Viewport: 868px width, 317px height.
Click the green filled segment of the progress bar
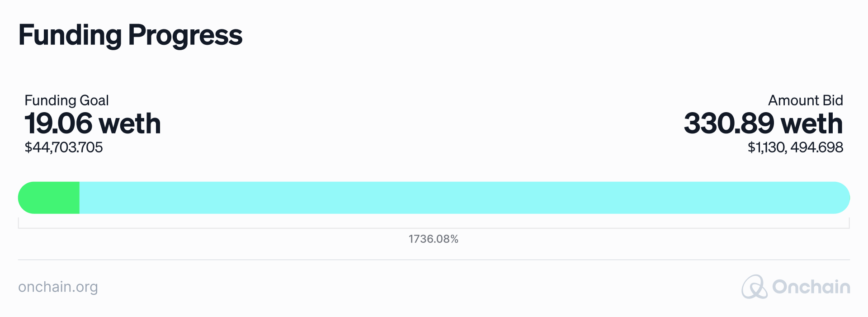pos(47,198)
